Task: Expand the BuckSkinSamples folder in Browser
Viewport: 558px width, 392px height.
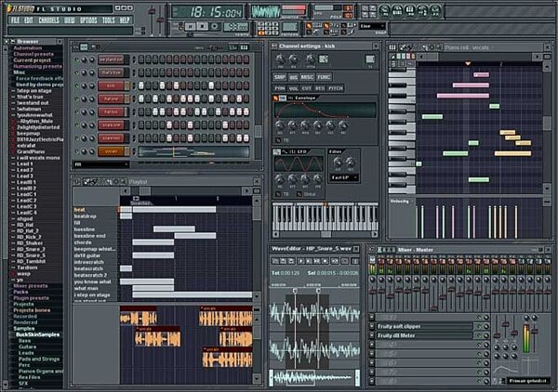Action: pos(38,334)
